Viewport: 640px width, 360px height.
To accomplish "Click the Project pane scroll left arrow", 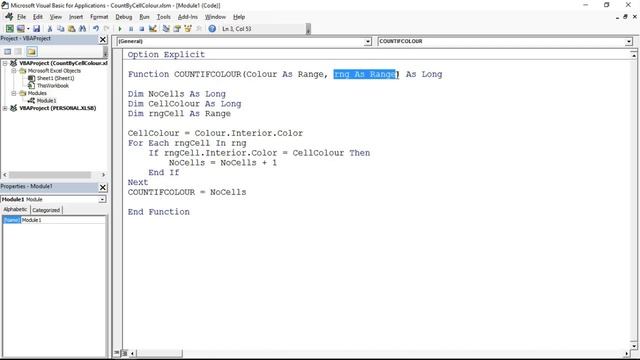I will 4,175.
